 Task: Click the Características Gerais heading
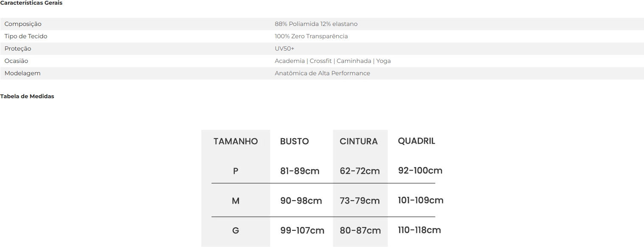point(31,3)
